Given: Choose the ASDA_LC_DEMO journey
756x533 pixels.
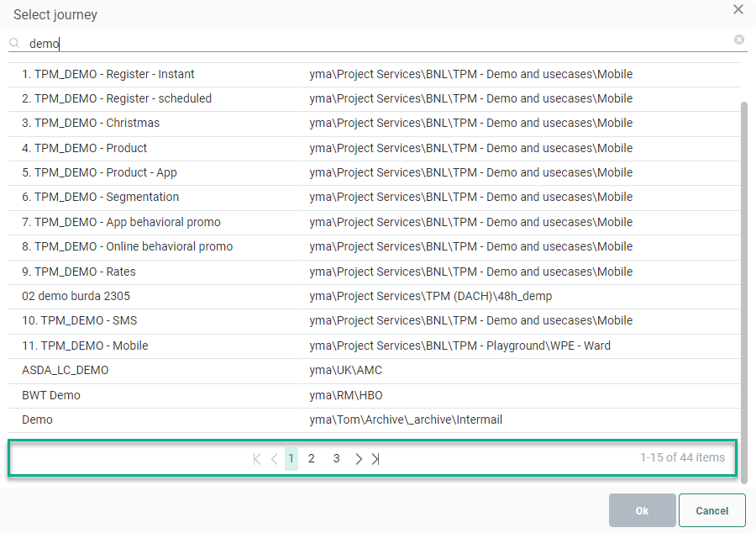Looking at the screenshot, I should coord(66,370).
